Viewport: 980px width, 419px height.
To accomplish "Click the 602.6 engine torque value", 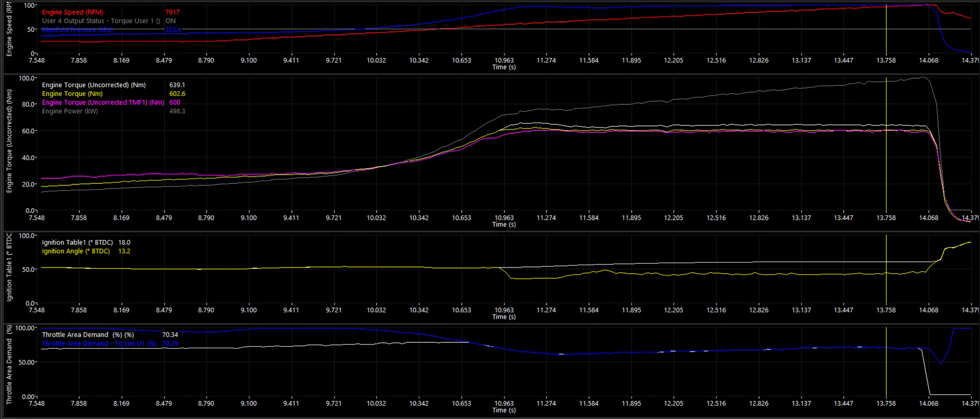I will [x=177, y=93].
